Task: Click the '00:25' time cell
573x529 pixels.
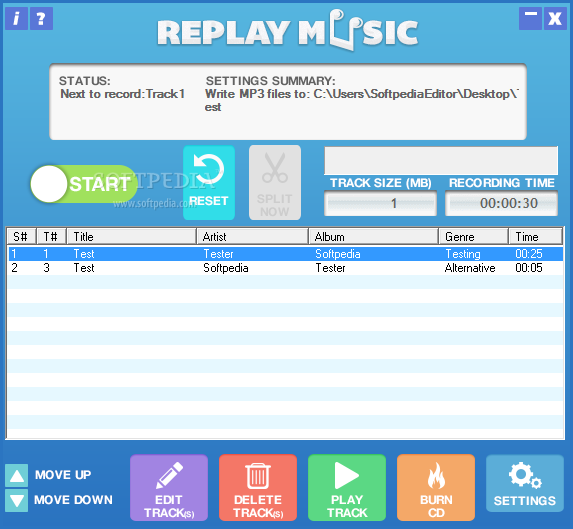Action: point(529,254)
